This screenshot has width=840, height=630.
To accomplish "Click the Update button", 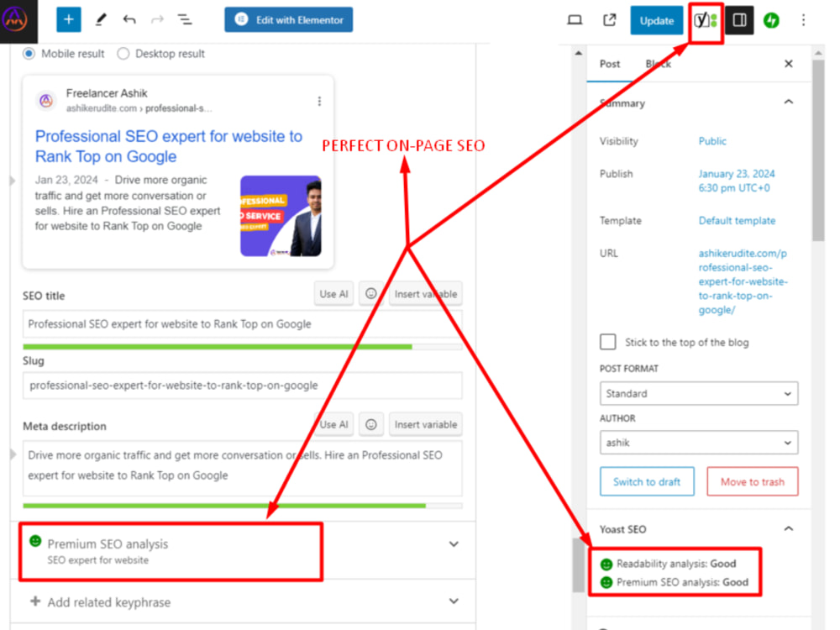I will [656, 20].
